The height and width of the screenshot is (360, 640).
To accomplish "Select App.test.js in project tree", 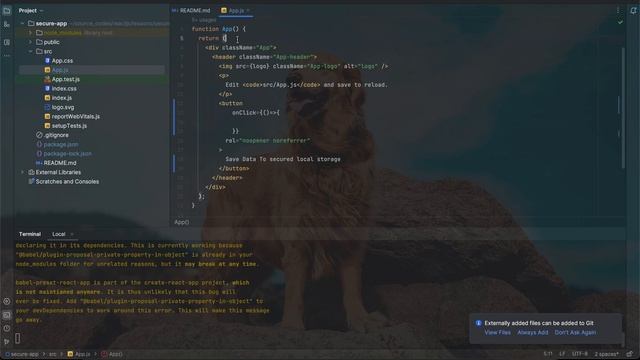I will (x=65, y=80).
